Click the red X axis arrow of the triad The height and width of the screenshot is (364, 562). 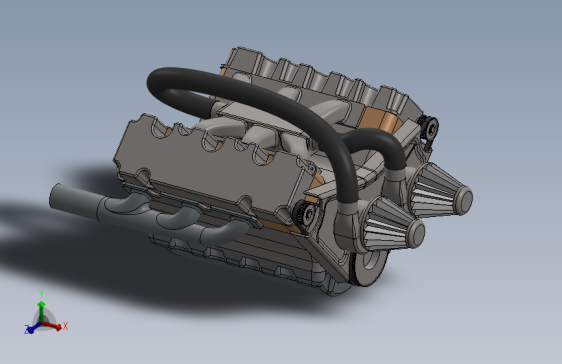pos(52,326)
